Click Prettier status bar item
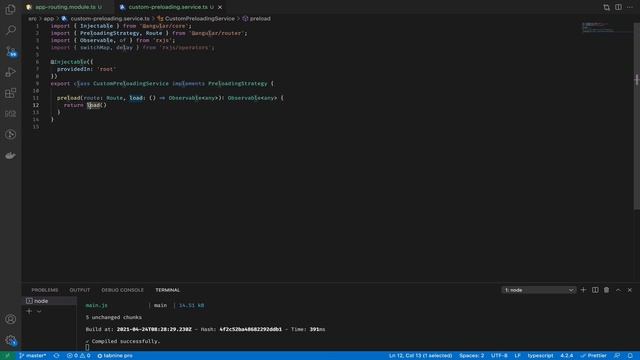640x360 pixels. pos(593,356)
